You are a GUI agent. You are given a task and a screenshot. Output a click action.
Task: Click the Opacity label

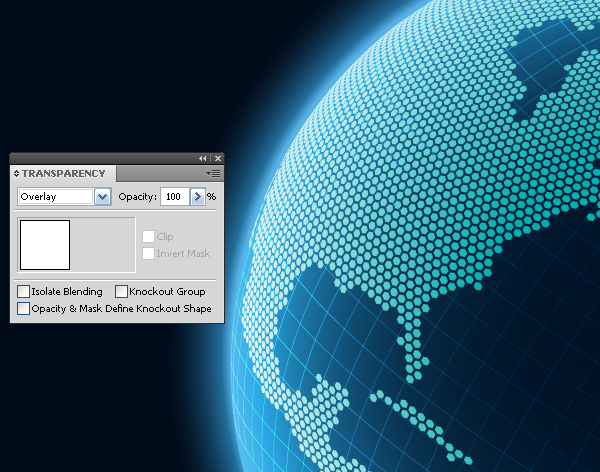[137, 197]
